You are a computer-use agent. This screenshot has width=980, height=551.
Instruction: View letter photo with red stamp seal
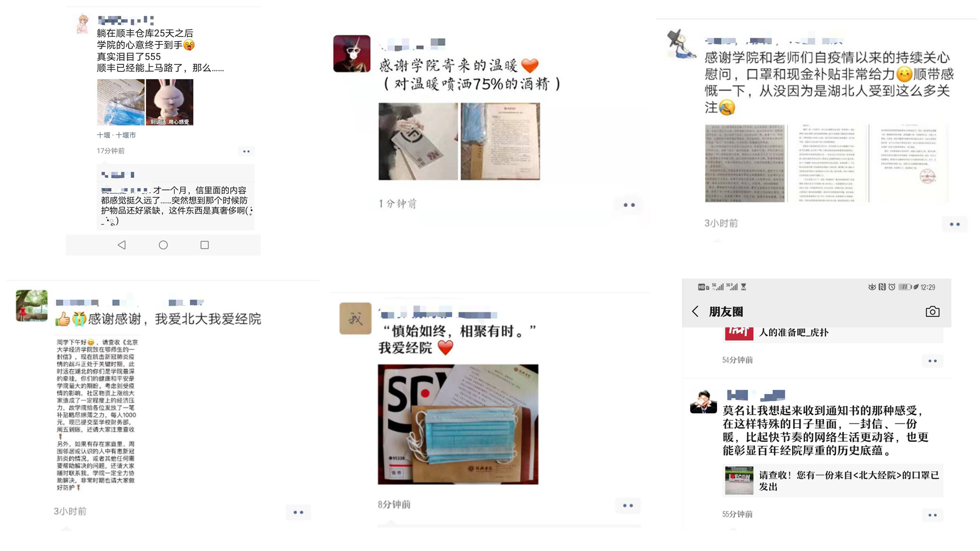coord(909,163)
